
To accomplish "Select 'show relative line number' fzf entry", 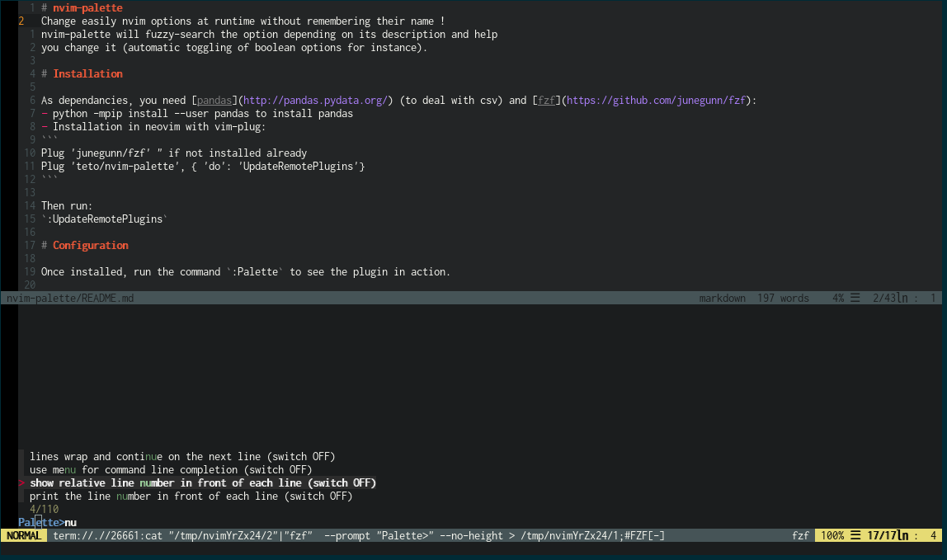I will (x=202, y=482).
